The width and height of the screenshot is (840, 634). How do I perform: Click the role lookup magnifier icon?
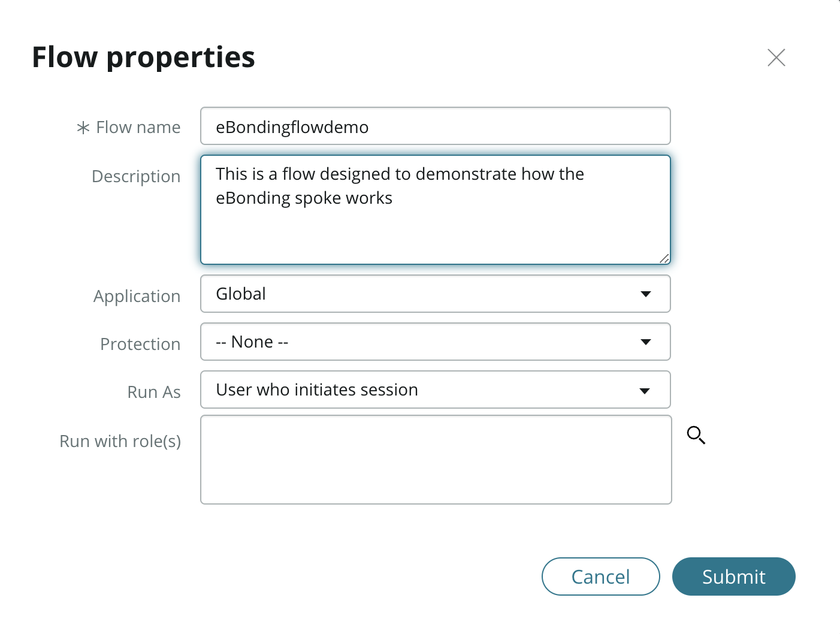tap(696, 434)
